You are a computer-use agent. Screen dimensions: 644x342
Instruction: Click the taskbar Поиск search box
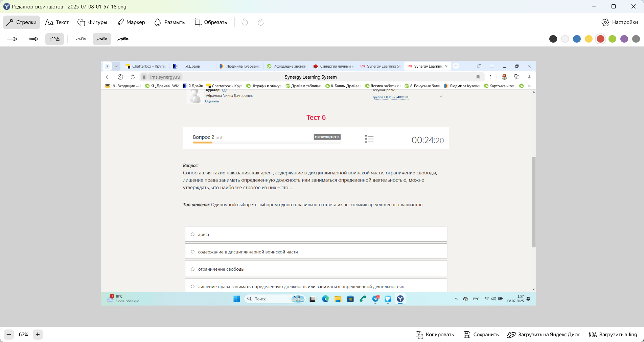coord(274,299)
